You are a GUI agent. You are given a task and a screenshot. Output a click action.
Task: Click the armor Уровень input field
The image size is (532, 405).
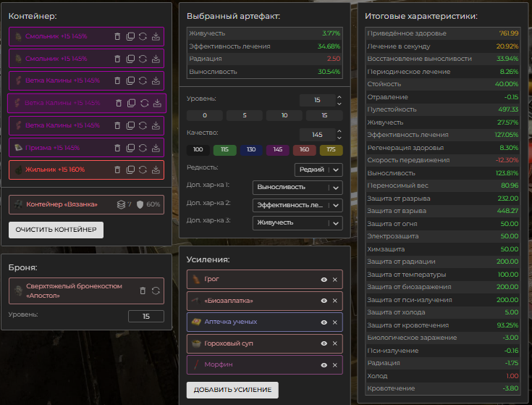145,316
